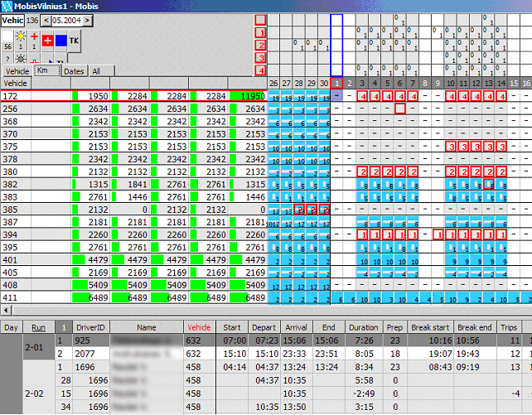This screenshot has height=415, width=532.
Task: Click blue cell for vehicle 387, day 10
Action: (451, 223)
